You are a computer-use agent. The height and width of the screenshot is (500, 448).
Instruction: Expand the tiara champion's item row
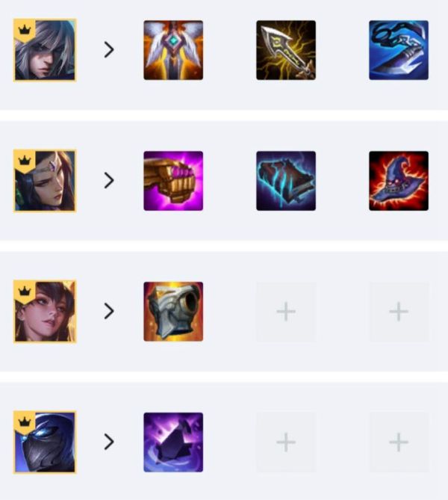(x=109, y=180)
